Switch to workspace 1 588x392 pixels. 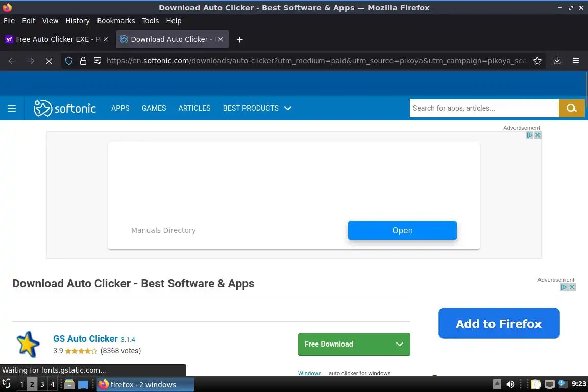point(22,384)
